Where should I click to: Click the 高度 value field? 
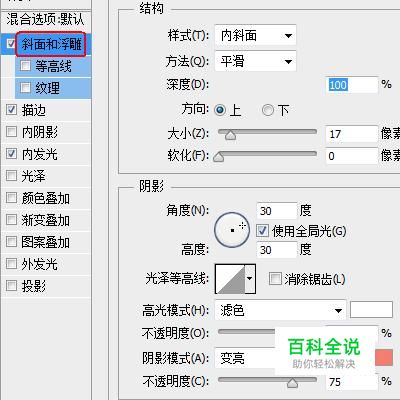(x=276, y=250)
